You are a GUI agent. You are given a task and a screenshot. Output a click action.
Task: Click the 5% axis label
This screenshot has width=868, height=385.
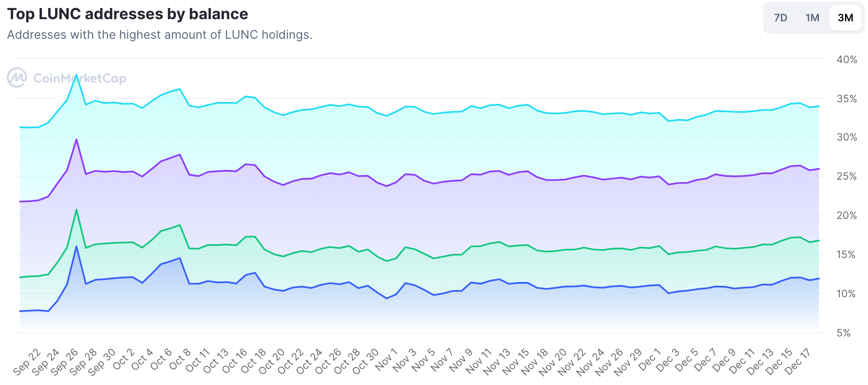(x=843, y=333)
